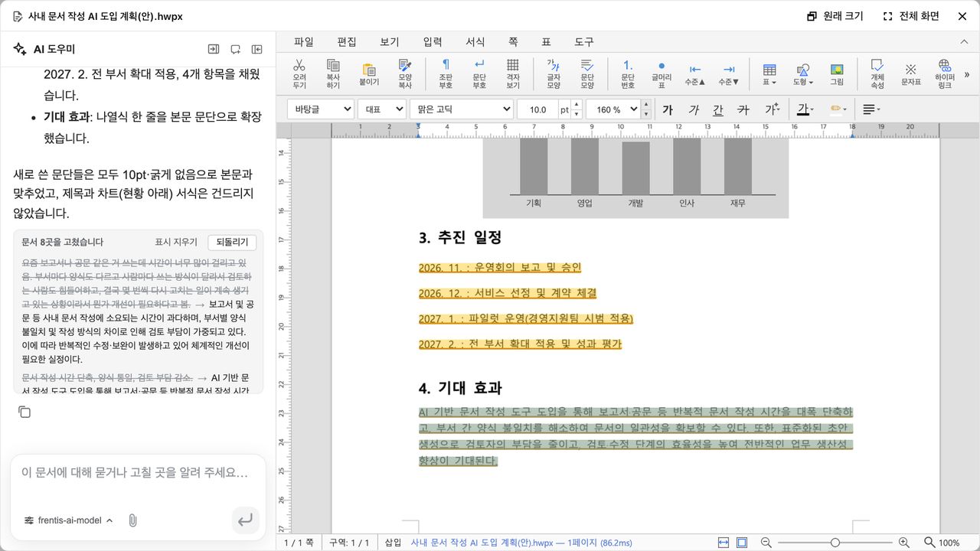Open the 파일 menu
Viewport: 980px width, 551px height.
(x=304, y=41)
